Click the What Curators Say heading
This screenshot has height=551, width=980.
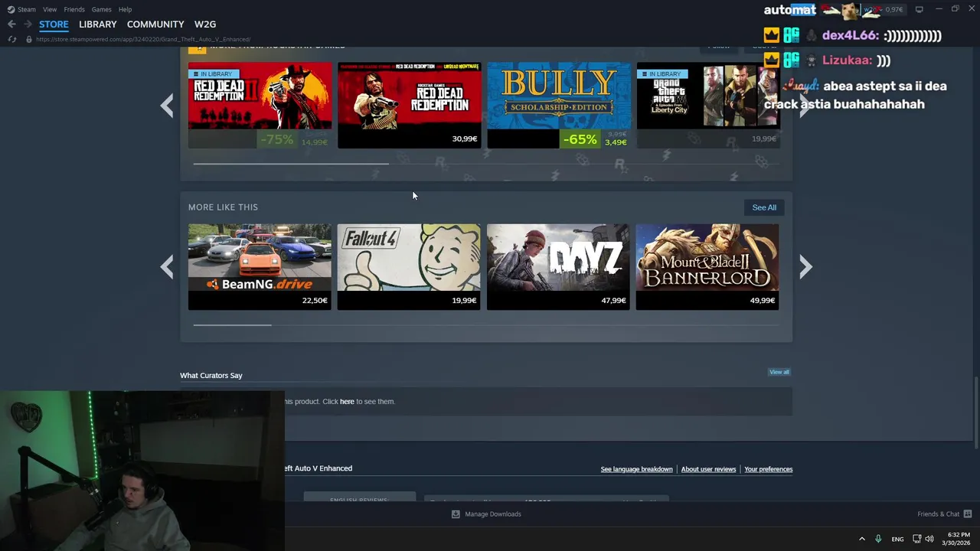tap(211, 376)
